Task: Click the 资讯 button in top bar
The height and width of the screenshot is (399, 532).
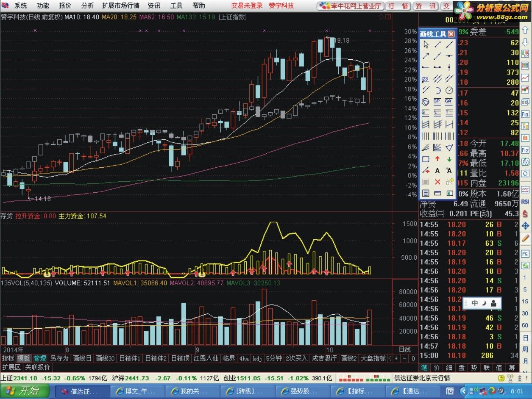Action: [x=426, y=6]
